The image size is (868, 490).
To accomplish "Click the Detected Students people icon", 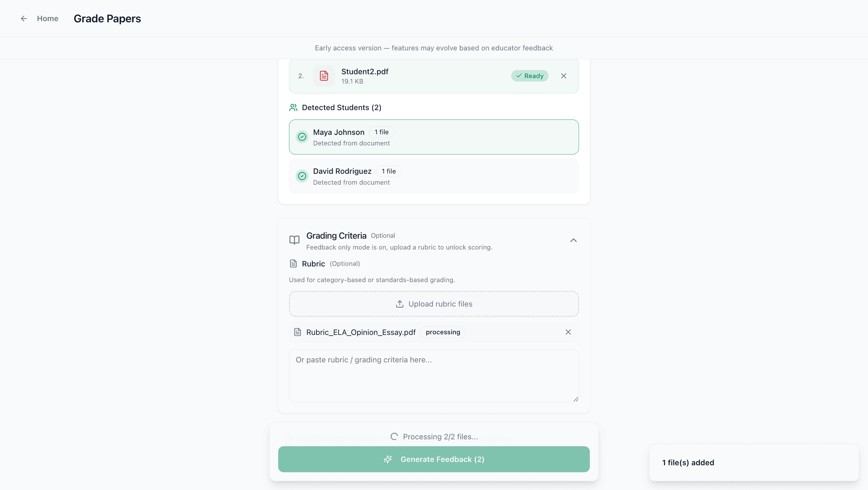I will pyautogui.click(x=293, y=107).
